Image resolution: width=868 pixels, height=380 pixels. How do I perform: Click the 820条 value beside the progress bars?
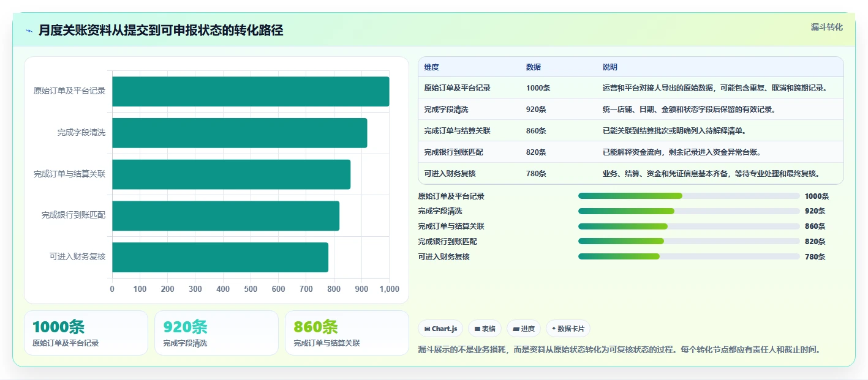pyautogui.click(x=815, y=242)
